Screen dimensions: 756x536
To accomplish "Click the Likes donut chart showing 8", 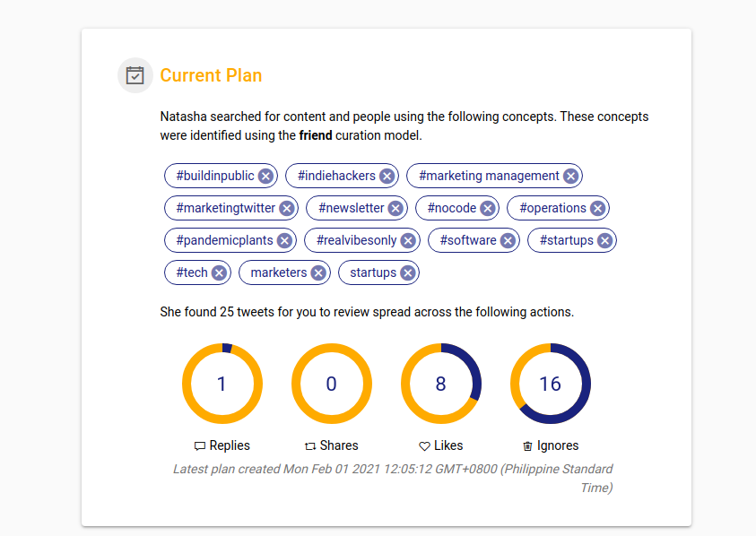I will click(x=441, y=384).
